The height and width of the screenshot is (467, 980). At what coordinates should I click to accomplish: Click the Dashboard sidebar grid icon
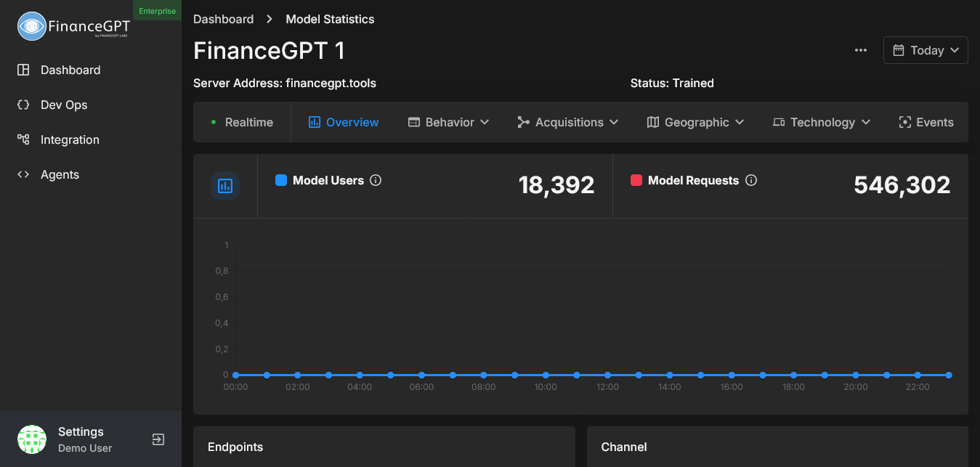pos(23,70)
